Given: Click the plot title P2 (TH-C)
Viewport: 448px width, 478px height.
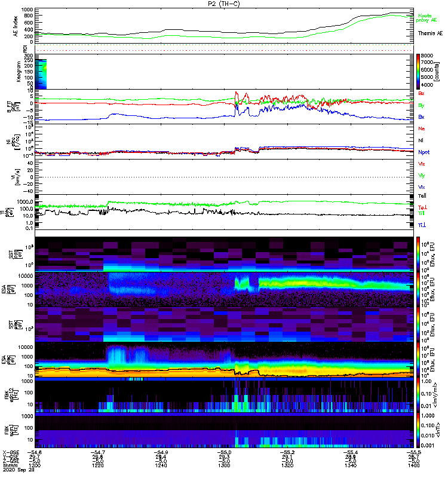Looking at the screenshot, I should point(224,4).
